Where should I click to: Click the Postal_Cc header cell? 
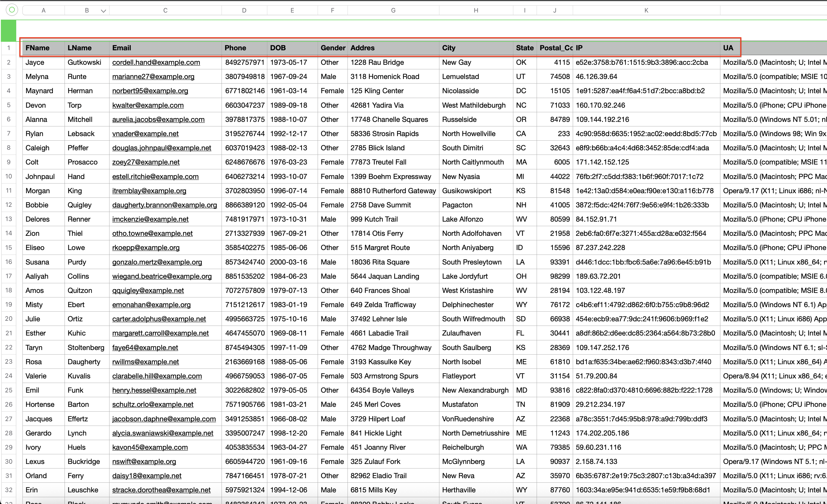click(x=555, y=48)
